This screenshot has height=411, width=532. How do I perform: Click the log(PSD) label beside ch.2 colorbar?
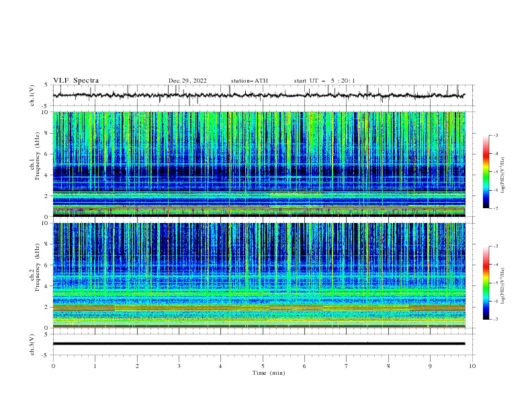[503, 286]
